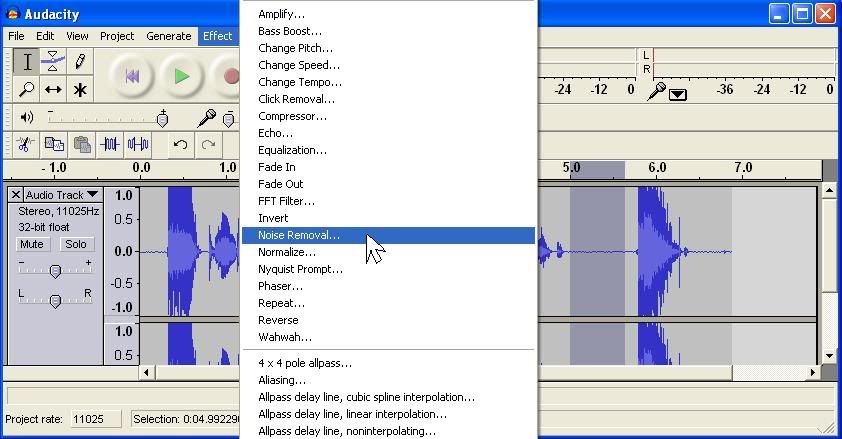Click the Redo arrow icon

[x=208, y=144]
